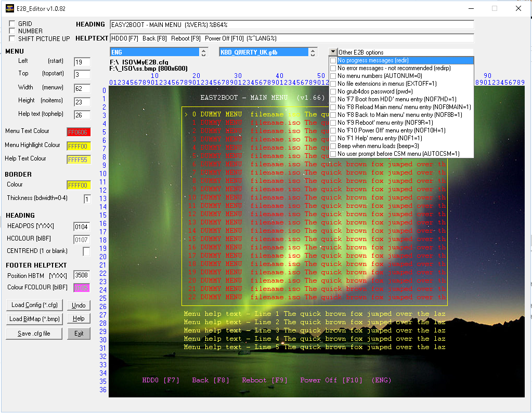
Task: Check 'No menu numbers (AUTONUM=0)' option
Action: [333, 76]
